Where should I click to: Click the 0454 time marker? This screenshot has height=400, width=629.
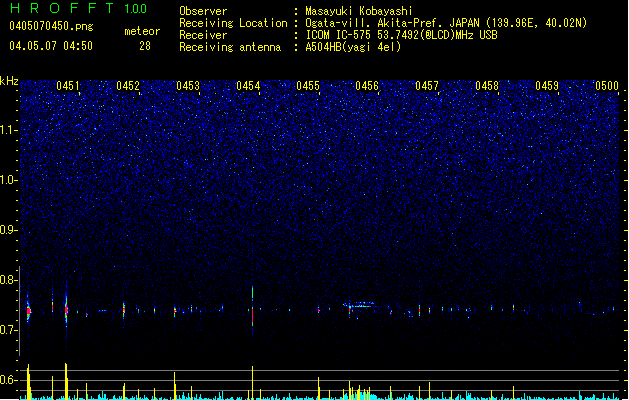pyautogui.click(x=248, y=86)
